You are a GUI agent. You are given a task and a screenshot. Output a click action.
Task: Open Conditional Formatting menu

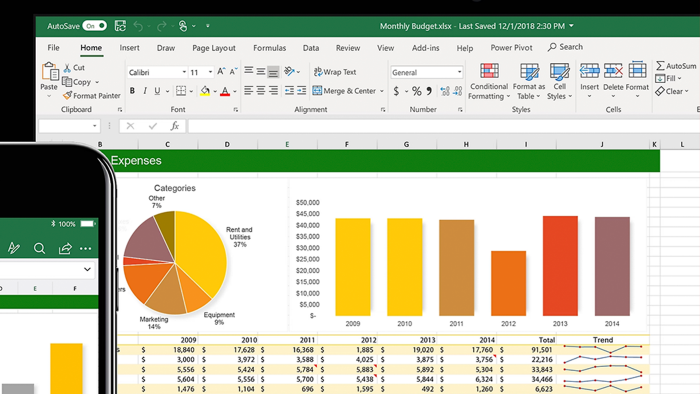pyautogui.click(x=489, y=81)
